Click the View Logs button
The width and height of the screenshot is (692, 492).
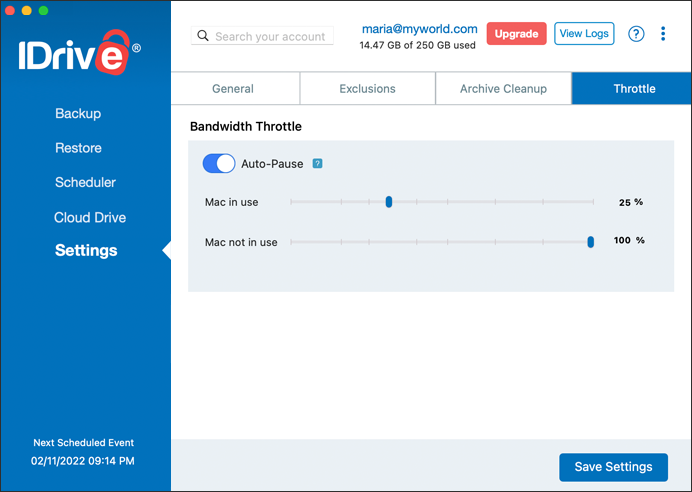click(x=584, y=34)
